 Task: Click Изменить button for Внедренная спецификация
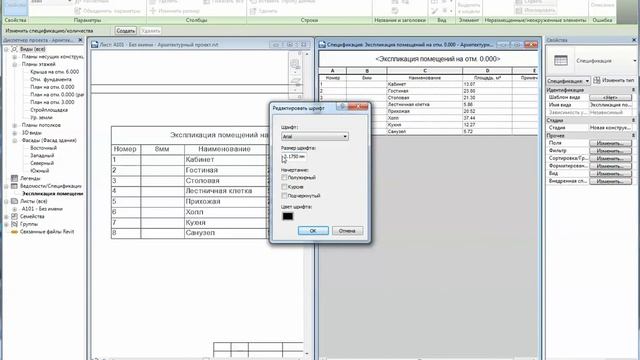(610, 181)
